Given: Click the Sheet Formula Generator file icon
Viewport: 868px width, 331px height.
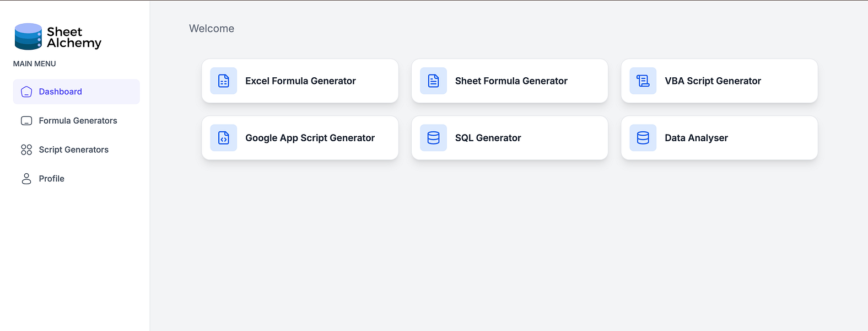Looking at the screenshot, I should [434, 81].
